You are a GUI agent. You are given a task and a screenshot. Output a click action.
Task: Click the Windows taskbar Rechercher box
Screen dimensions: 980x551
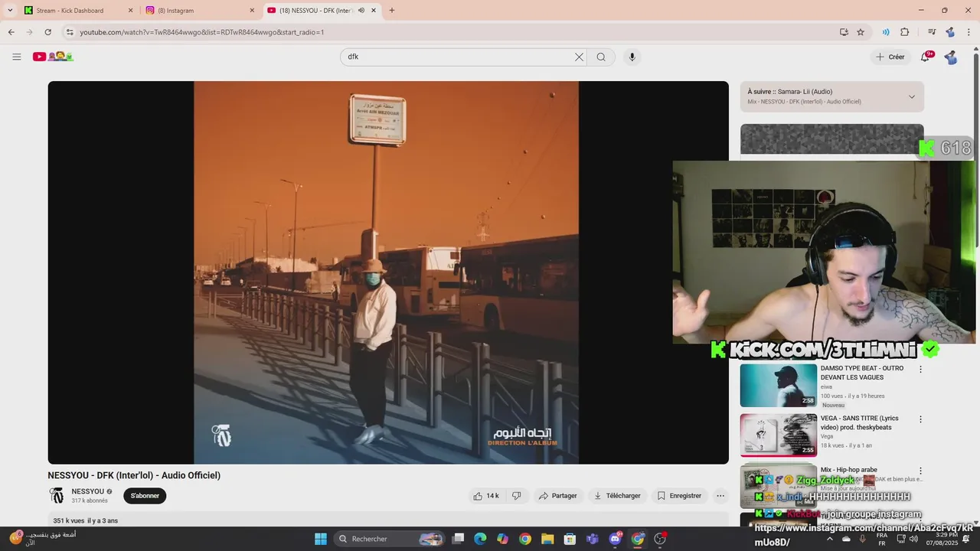[390, 539]
